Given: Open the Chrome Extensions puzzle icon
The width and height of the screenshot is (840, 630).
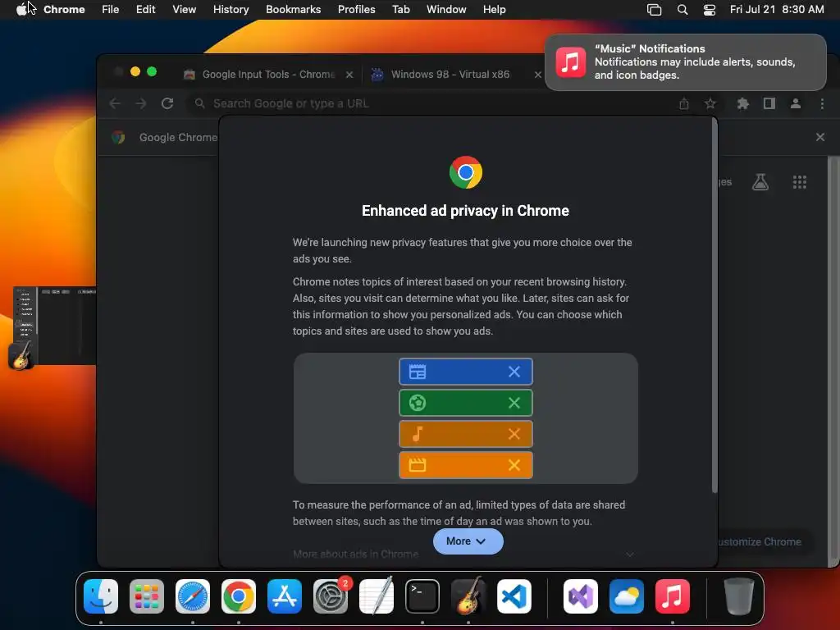Looking at the screenshot, I should (x=742, y=103).
